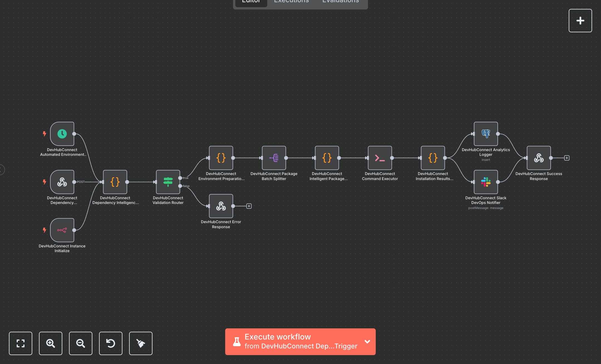Expand the Execute workflow trigger options chevron
601x364 pixels.
click(367, 342)
